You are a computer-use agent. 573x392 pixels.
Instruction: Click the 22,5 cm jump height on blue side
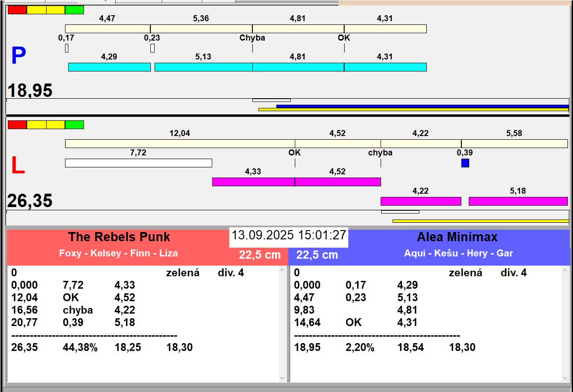pos(317,255)
